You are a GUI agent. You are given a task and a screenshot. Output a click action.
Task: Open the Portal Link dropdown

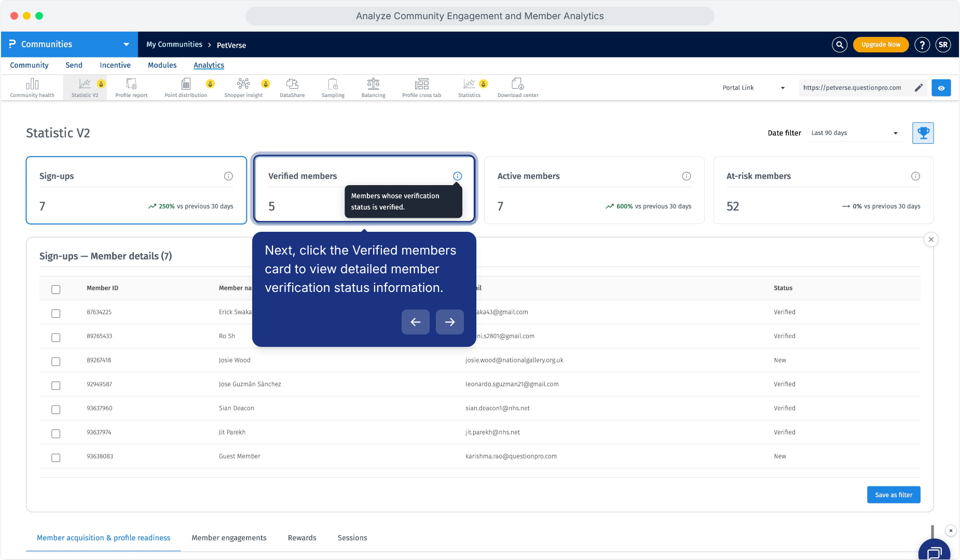[754, 88]
